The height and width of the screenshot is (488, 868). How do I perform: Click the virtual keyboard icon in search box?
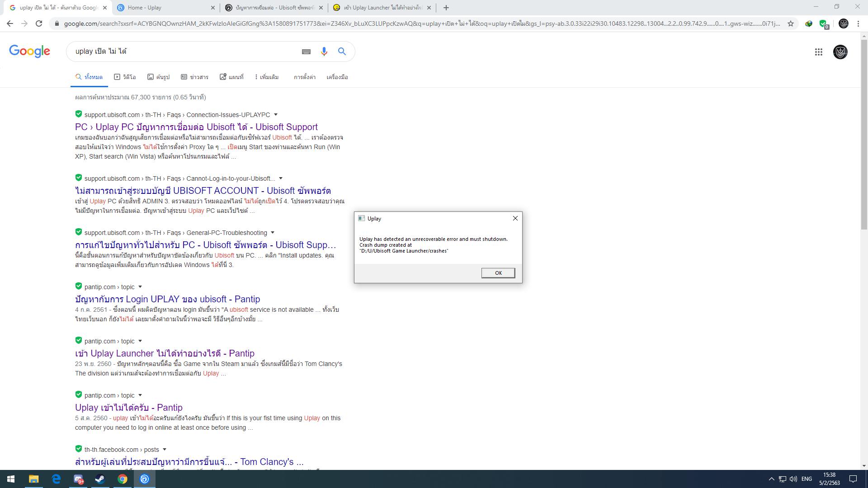(306, 52)
